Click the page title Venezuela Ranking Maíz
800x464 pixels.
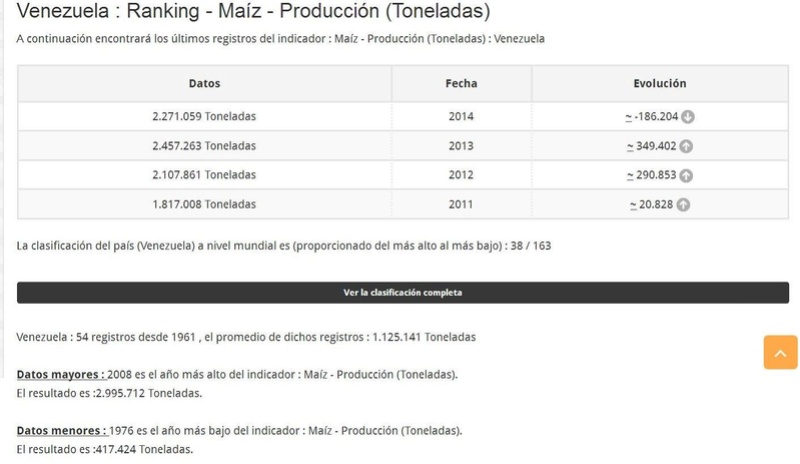tap(253, 11)
